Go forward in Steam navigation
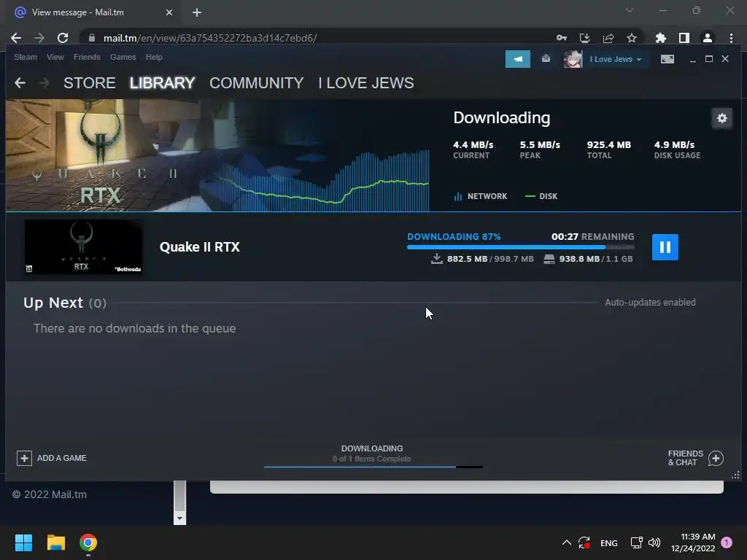The height and width of the screenshot is (560, 747). [43, 83]
